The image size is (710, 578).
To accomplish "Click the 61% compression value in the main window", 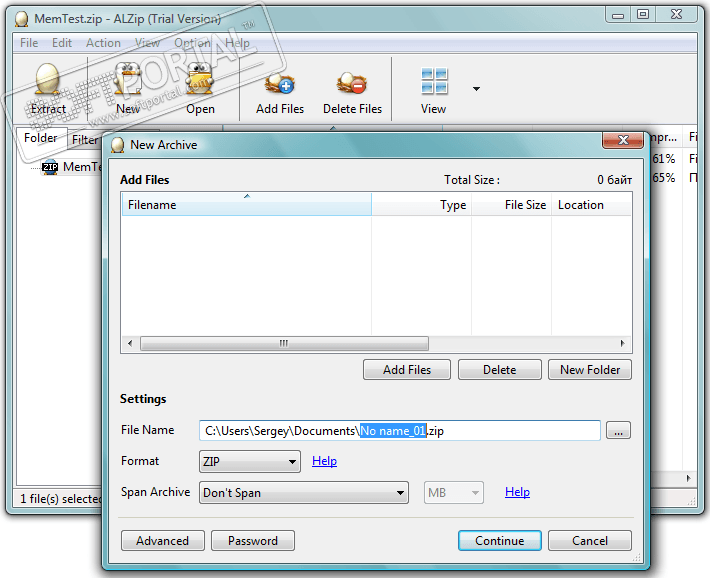I will coord(663,159).
